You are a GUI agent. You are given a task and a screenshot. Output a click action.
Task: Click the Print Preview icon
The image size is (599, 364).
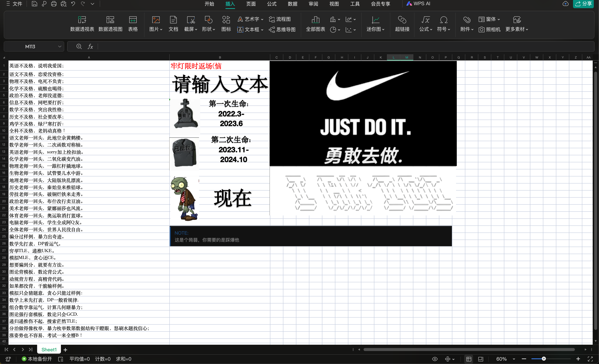tap(64, 4)
